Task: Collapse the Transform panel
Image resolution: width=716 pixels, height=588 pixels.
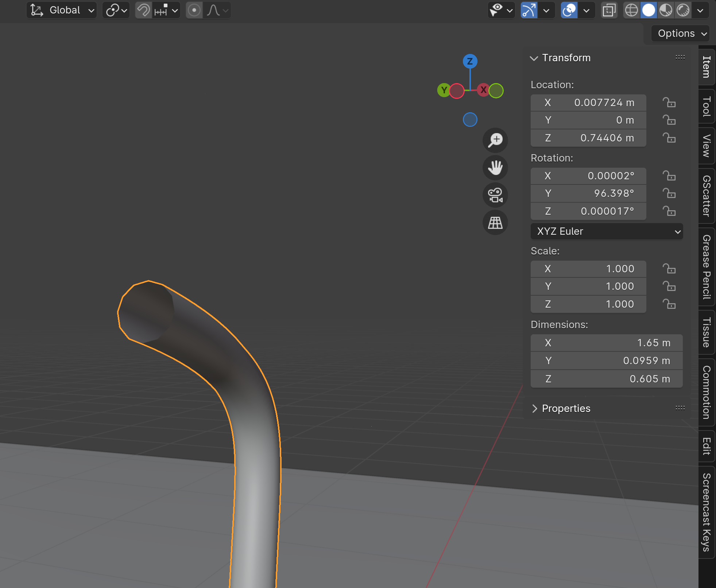Action: click(x=534, y=58)
